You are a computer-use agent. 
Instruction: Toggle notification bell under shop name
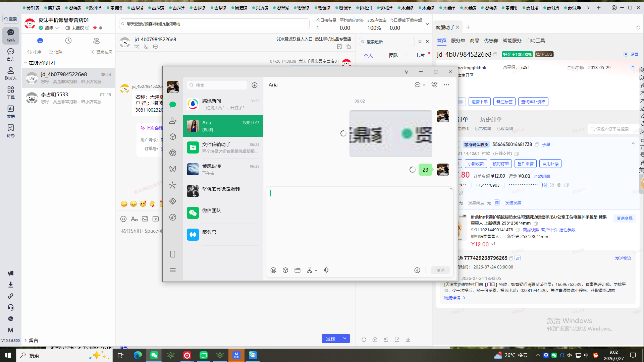tap(101, 28)
